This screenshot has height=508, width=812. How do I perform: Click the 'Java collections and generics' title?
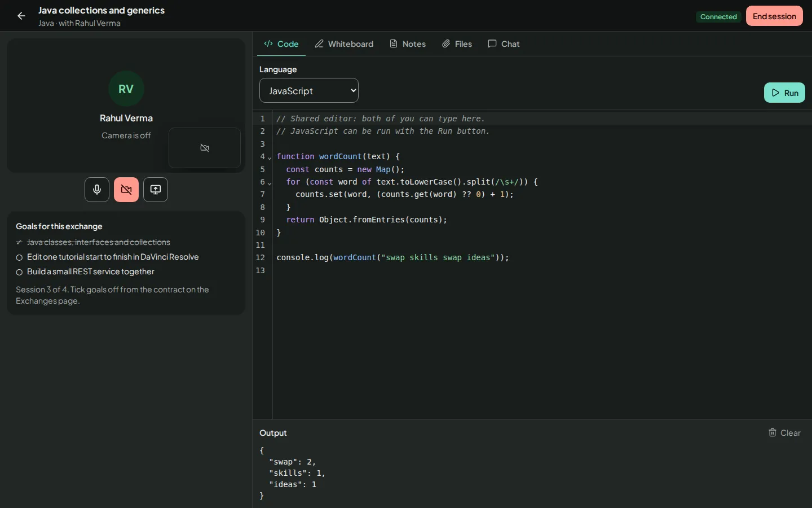pyautogui.click(x=101, y=10)
